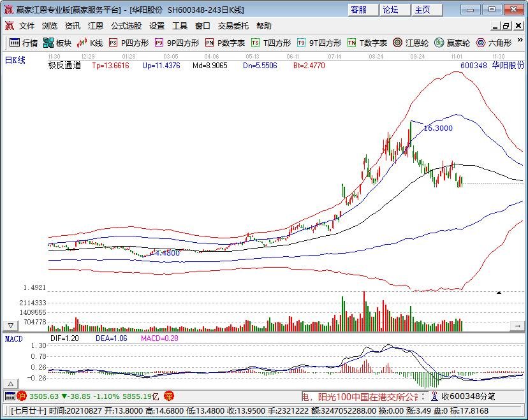Open the 交易委托 menu

(233, 26)
